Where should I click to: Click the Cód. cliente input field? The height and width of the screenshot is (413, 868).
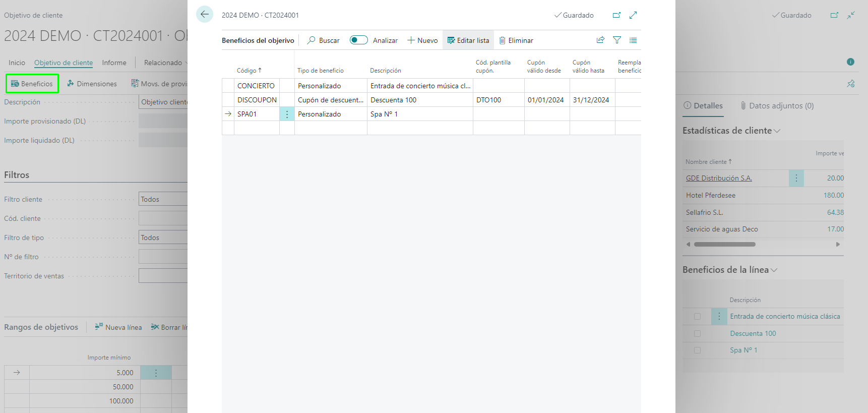click(163, 218)
